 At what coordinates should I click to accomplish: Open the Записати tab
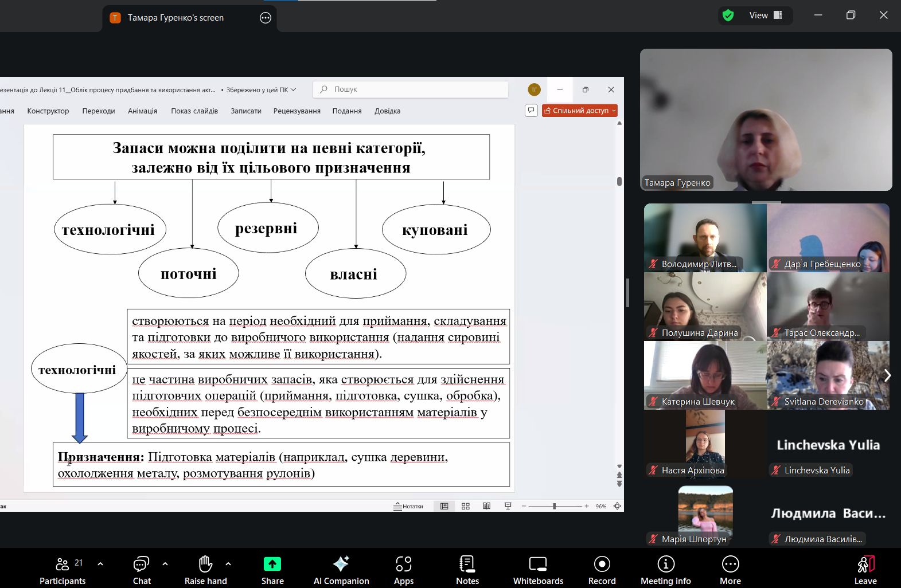246,111
